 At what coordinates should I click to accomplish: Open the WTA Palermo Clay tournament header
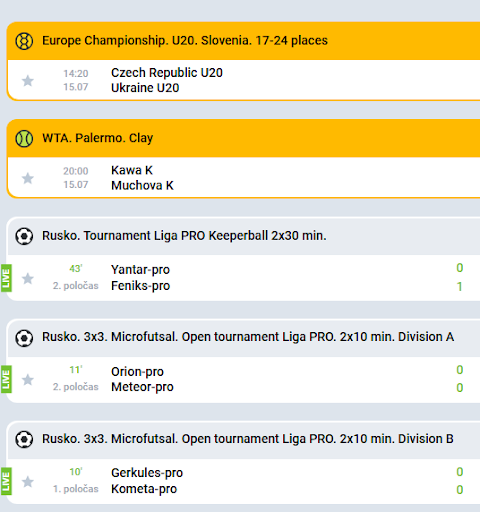tap(243, 138)
